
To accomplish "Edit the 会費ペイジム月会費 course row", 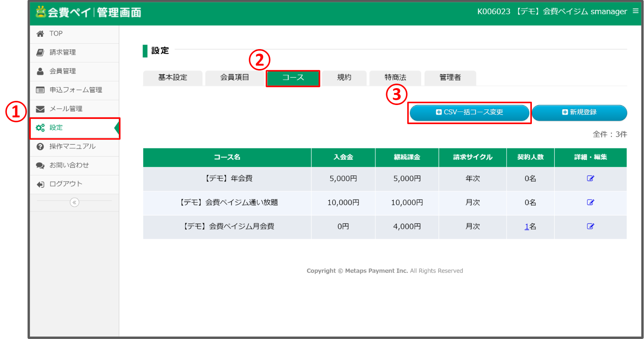I will pos(590,226).
